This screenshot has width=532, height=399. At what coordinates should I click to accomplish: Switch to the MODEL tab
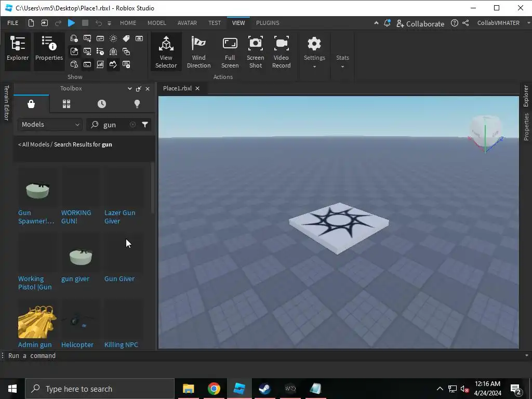point(157,23)
